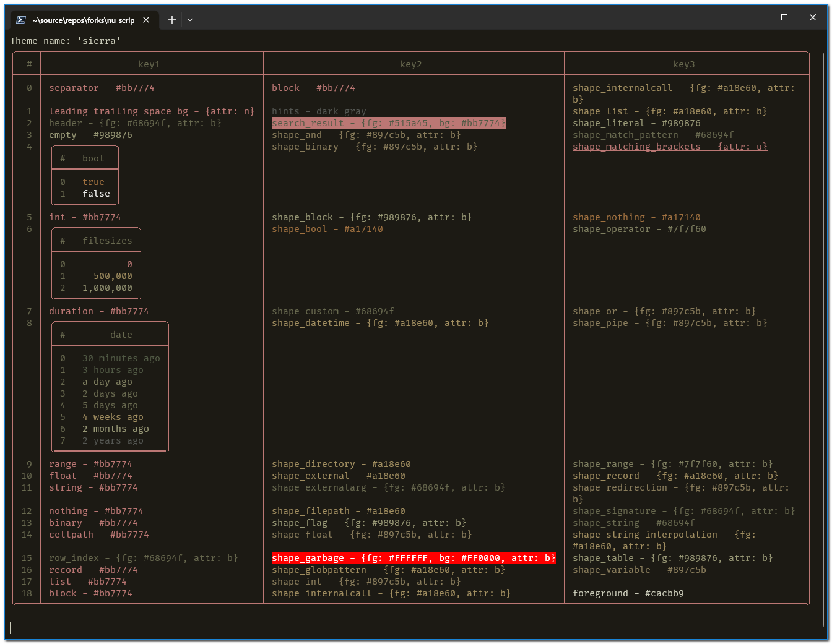Image resolution: width=832 pixels, height=644 pixels.
Task: Click the "separator - #bb7774" entry
Action: click(x=102, y=88)
